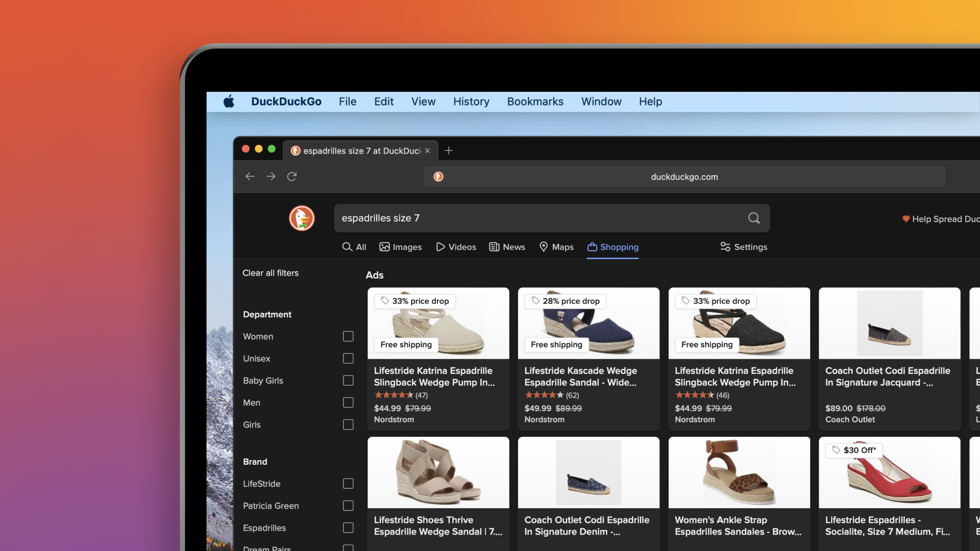Click the (62) star rating on Kascade

click(552, 395)
